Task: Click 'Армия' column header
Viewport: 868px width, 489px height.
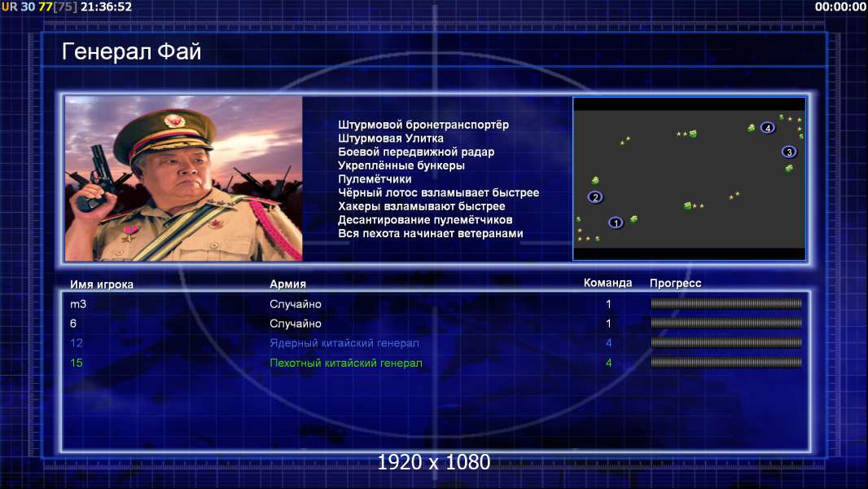Action: coord(288,284)
